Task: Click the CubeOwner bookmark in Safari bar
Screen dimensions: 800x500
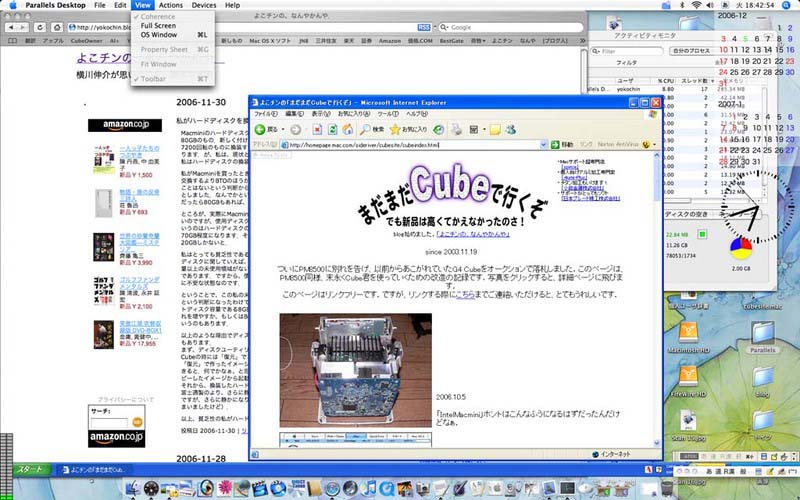Action: (x=86, y=41)
